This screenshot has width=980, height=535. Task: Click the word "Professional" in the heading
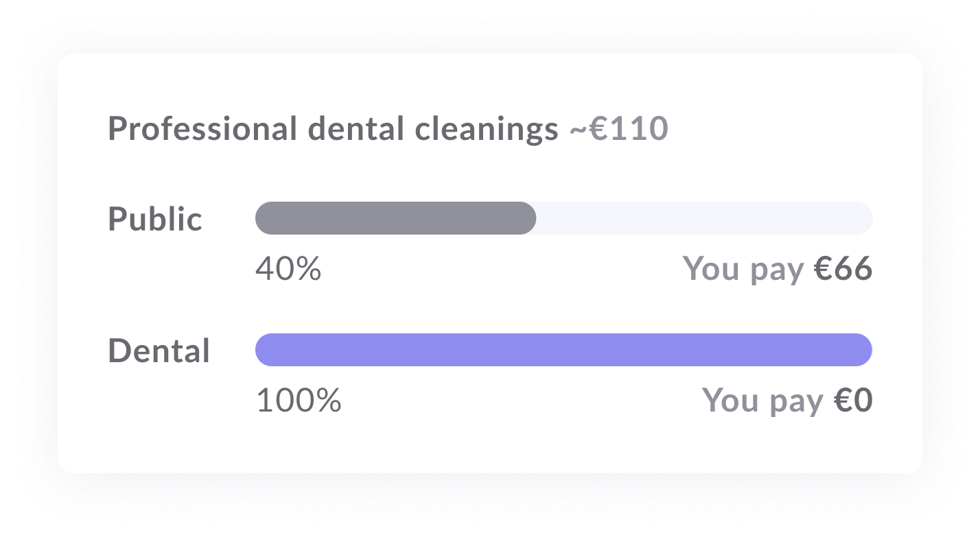(202, 129)
